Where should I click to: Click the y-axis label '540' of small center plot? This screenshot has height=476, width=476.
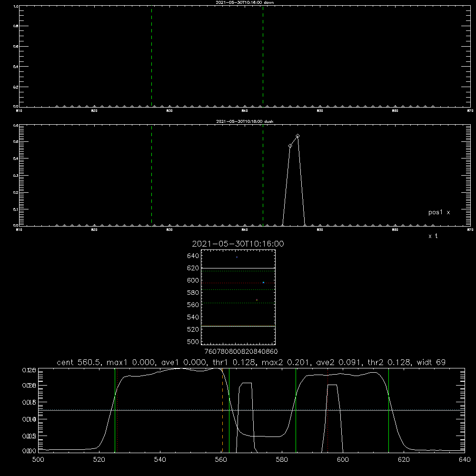pos(193,317)
